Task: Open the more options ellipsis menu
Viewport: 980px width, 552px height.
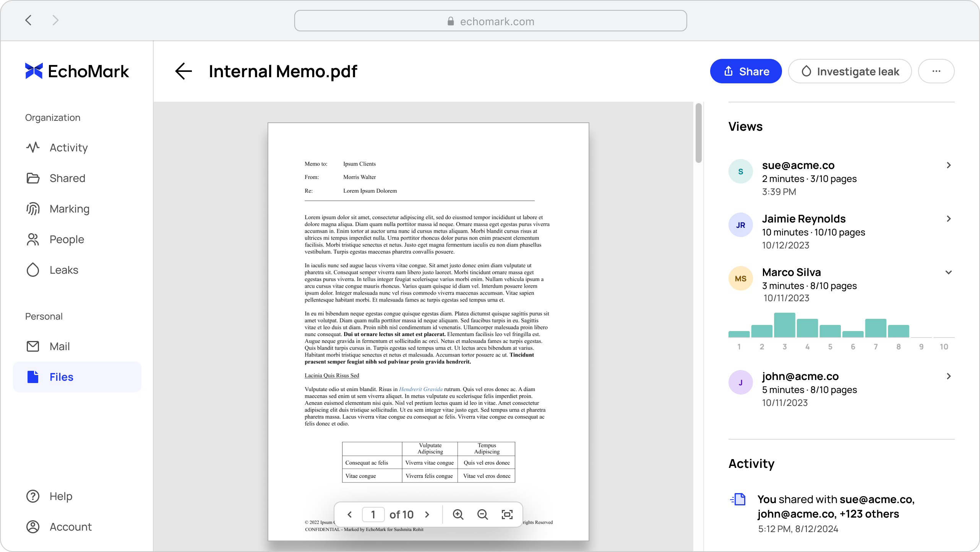Action: click(936, 71)
